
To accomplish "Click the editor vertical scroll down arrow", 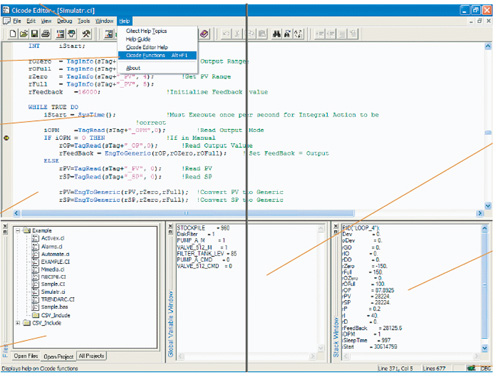I will coord(488,206).
